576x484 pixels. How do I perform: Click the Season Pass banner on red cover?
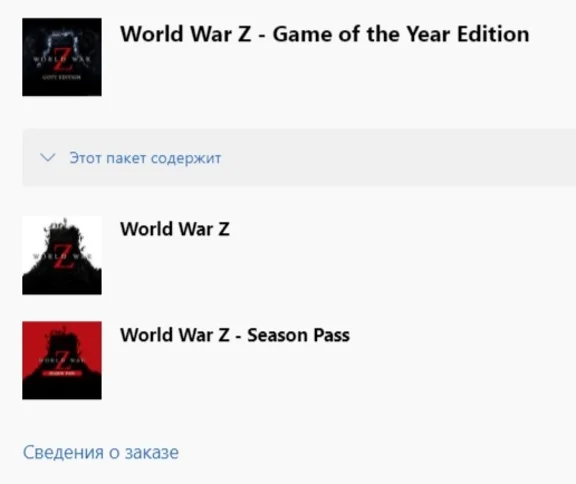(62, 373)
